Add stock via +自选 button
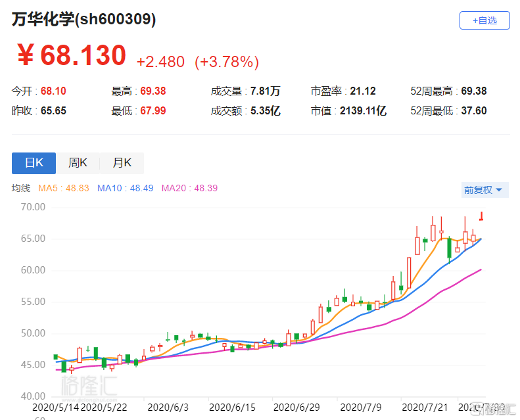The width and height of the screenshot is (520, 420). pos(485,20)
